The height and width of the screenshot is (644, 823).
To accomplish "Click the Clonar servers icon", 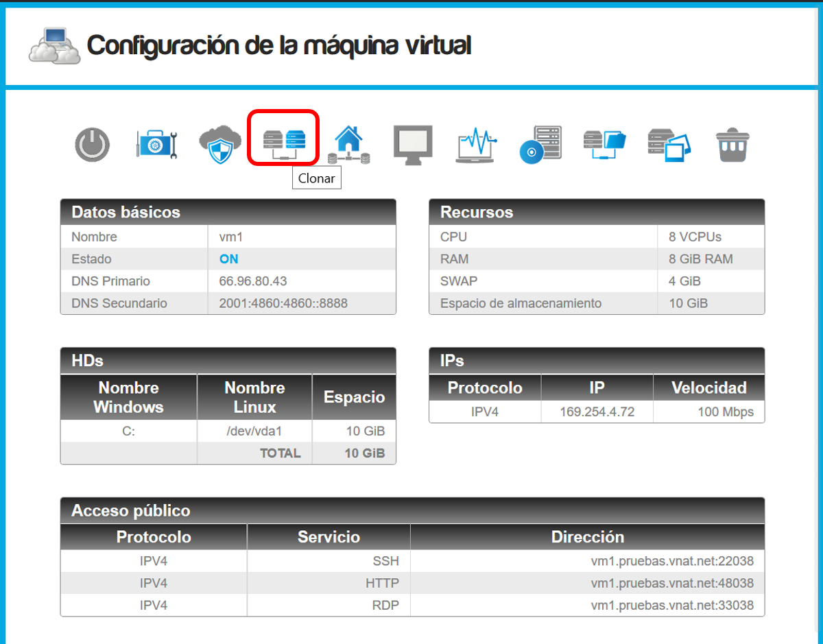I will click(283, 145).
